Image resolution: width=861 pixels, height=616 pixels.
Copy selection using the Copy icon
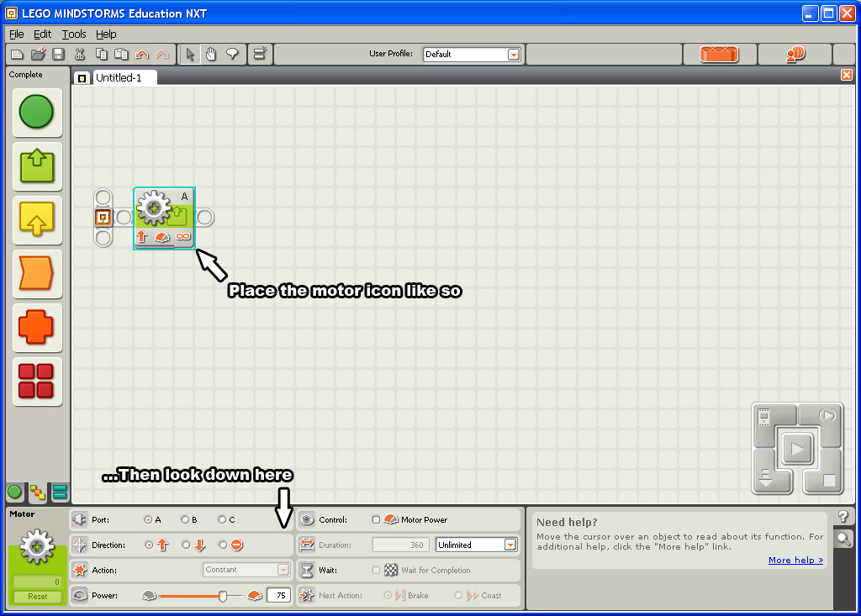pyautogui.click(x=101, y=54)
